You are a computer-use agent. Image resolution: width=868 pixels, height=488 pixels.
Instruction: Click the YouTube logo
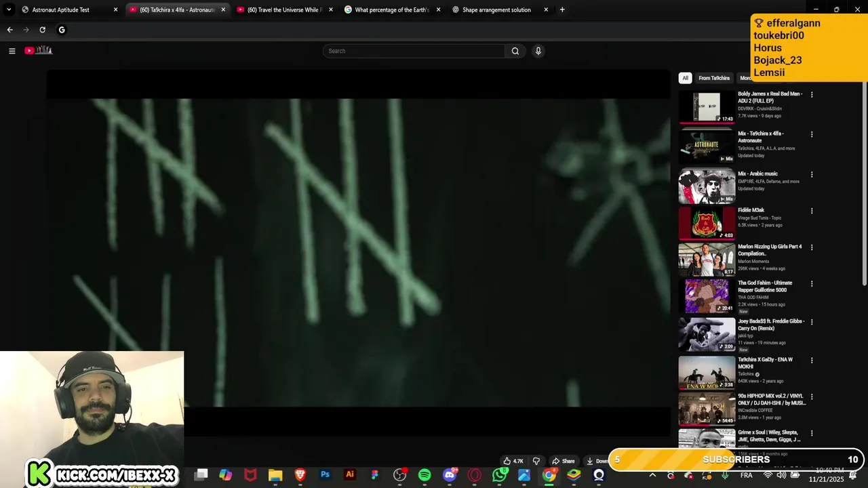[x=39, y=50]
